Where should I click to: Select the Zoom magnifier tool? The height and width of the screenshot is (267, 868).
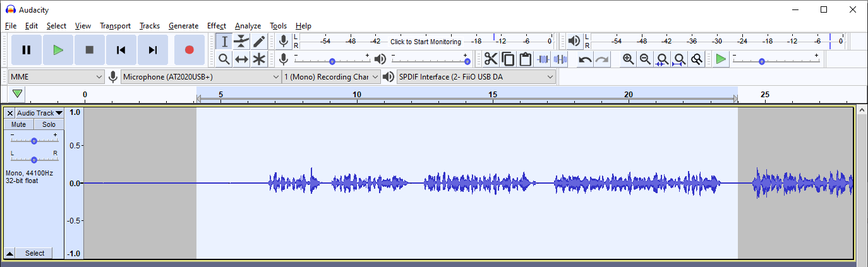click(224, 59)
